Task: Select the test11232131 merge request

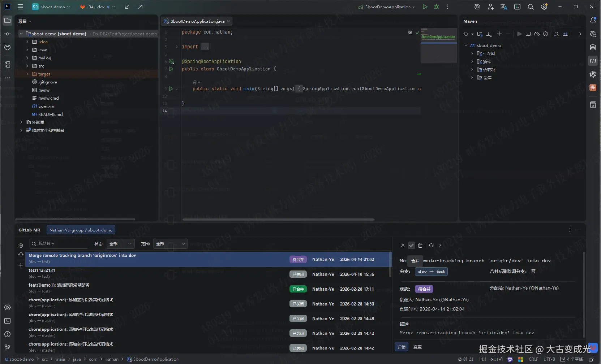Action: pos(208,273)
